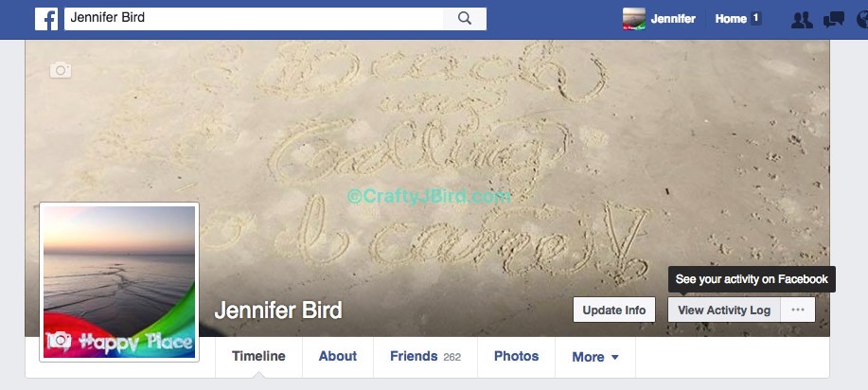Click Jennifer's small avatar in top bar
Screen dimensions: 868x390
coord(634,19)
